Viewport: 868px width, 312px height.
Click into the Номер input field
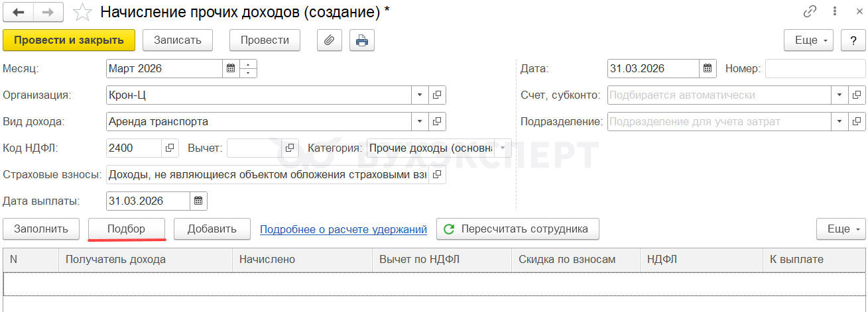[x=814, y=68]
